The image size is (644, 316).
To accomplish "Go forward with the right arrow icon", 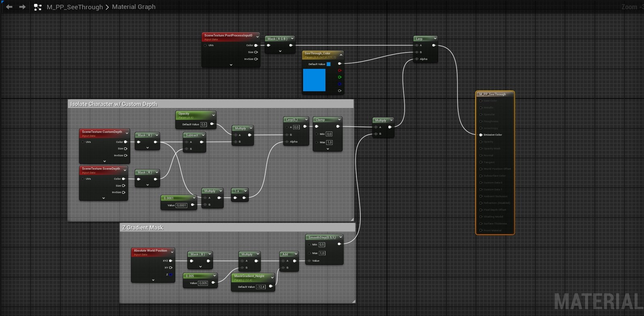I will pos(22,7).
